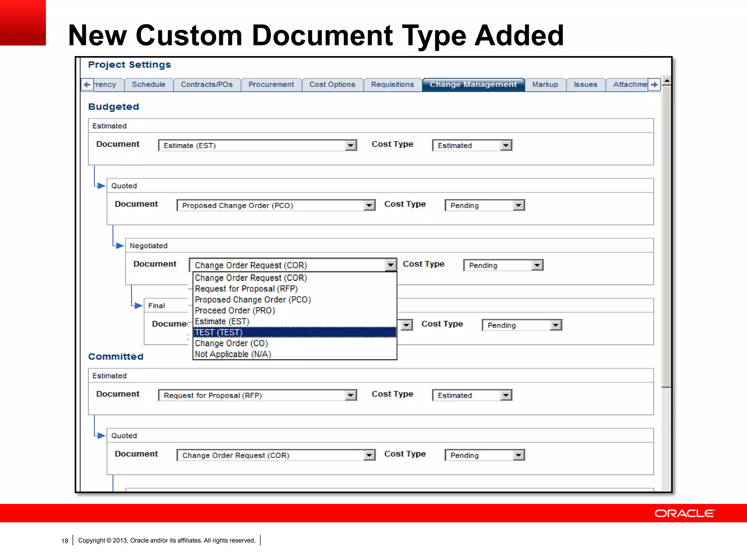Expand Committed Estimated Document dropdown Request for Proposal

point(258,395)
